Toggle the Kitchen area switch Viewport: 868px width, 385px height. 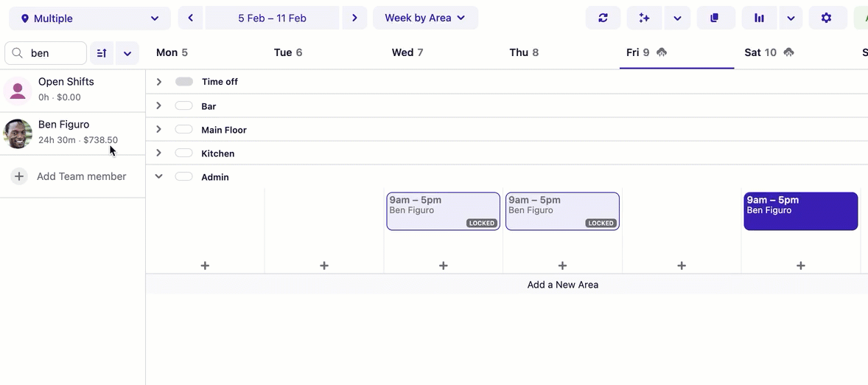(183, 153)
